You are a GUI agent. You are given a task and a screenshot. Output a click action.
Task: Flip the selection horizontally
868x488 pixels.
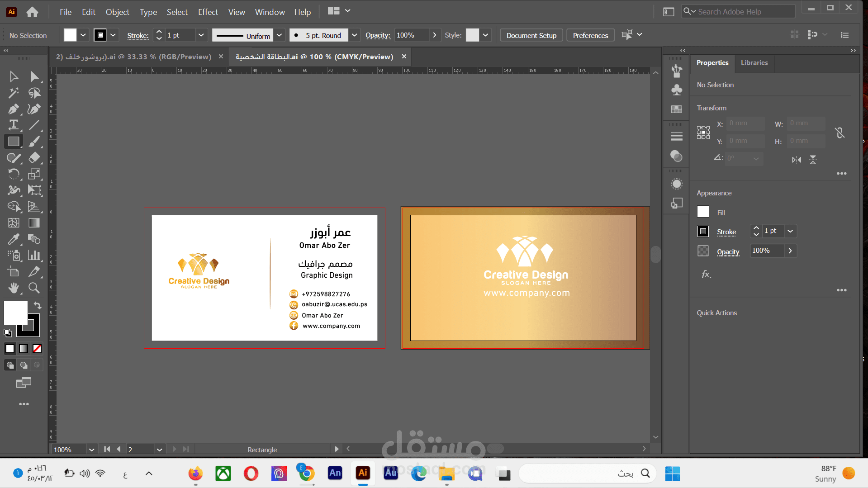coord(797,160)
